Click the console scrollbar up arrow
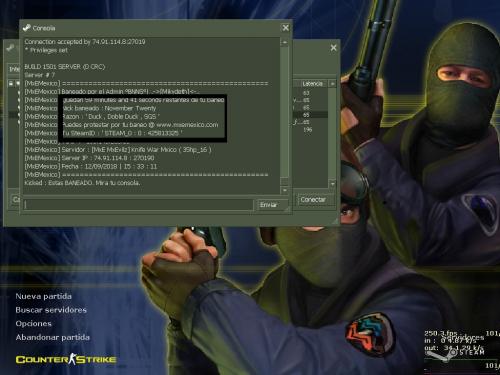Image resolution: width=500 pixels, height=375 pixels. [285, 42]
